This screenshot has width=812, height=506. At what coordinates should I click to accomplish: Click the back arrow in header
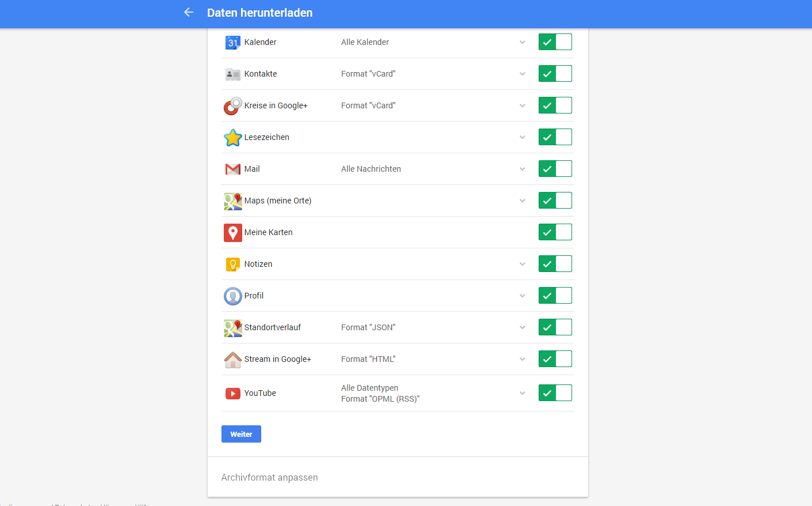pos(189,12)
